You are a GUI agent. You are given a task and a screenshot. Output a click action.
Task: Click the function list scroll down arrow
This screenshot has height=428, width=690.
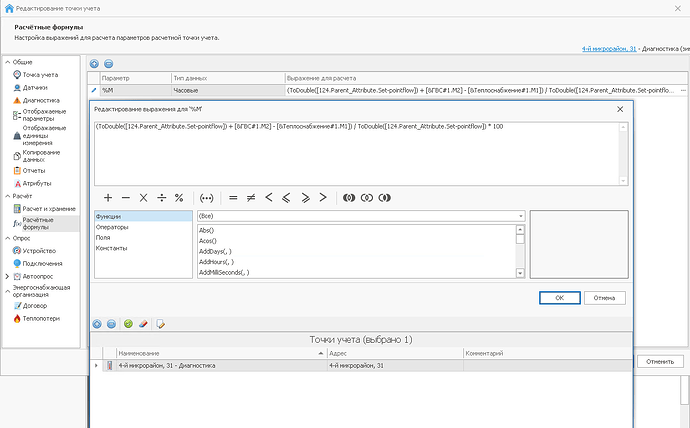coord(520,273)
